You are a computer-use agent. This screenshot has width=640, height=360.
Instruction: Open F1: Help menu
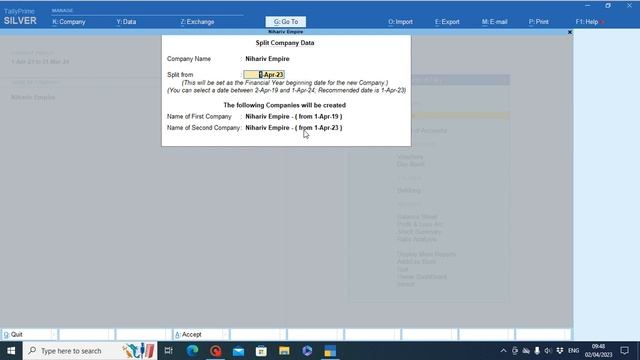coord(587,22)
